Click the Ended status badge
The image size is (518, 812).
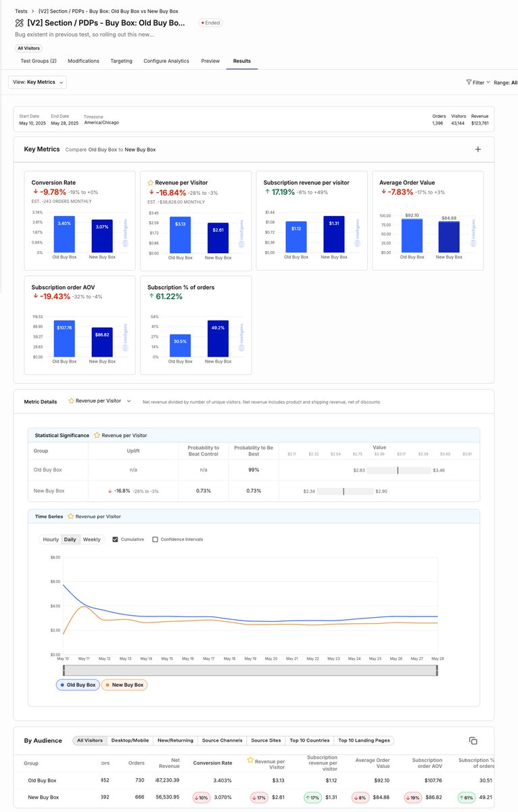211,22
